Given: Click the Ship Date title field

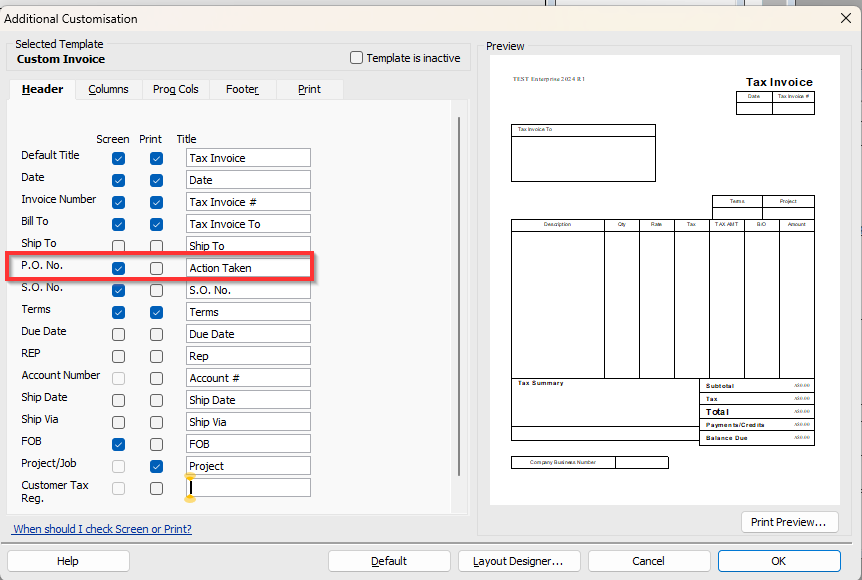Looking at the screenshot, I should [248, 400].
